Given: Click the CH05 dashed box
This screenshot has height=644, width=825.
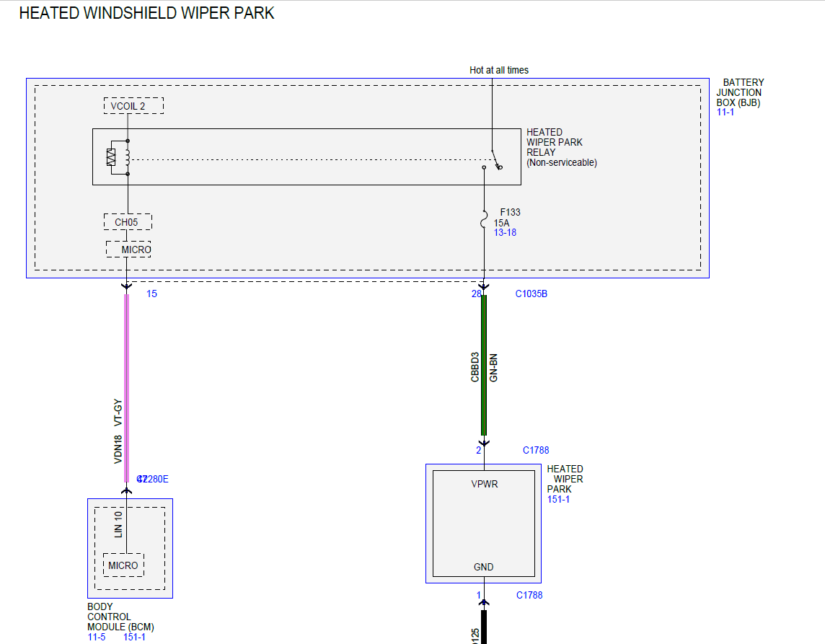Looking at the screenshot, I should click(128, 222).
